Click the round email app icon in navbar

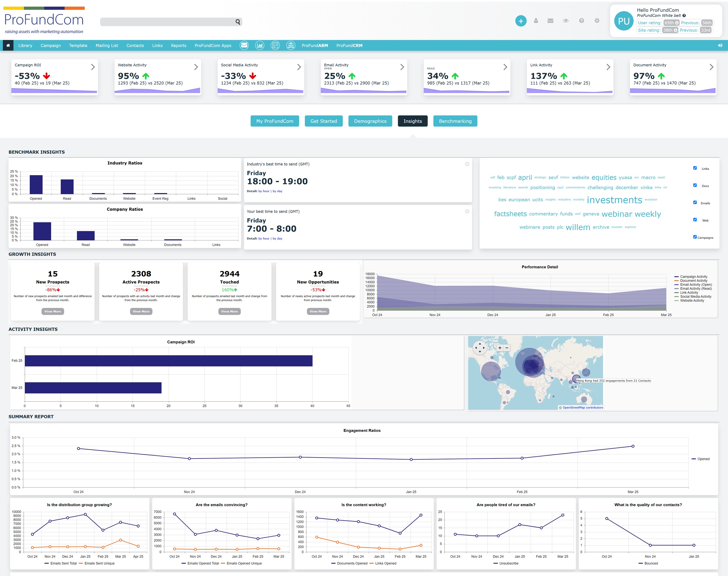click(x=244, y=45)
